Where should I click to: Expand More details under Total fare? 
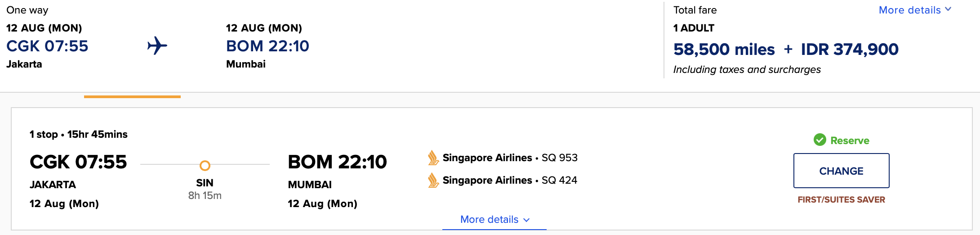point(909,10)
